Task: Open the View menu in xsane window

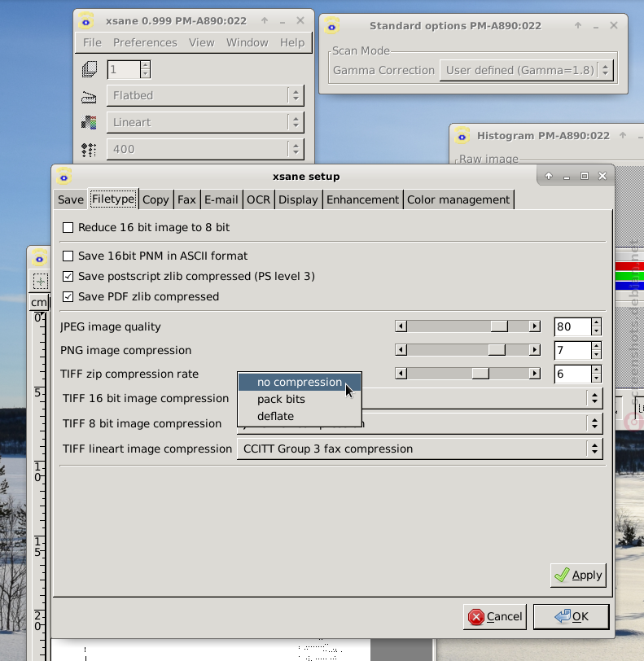Action: click(202, 42)
